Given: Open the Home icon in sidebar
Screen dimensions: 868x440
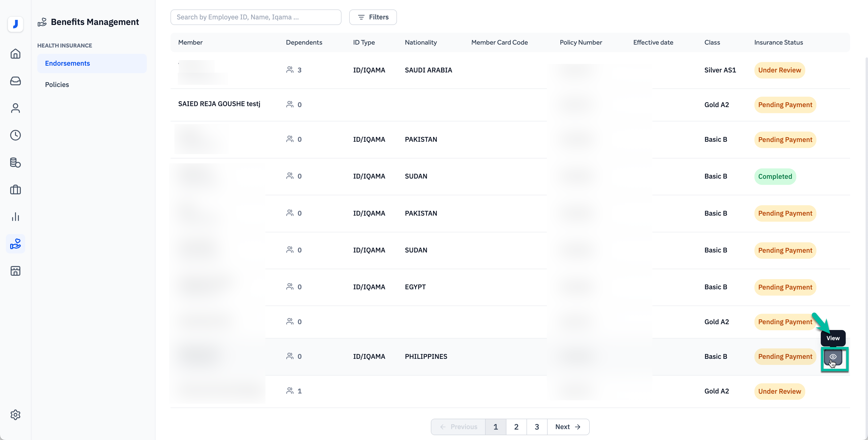Looking at the screenshot, I should tap(15, 54).
